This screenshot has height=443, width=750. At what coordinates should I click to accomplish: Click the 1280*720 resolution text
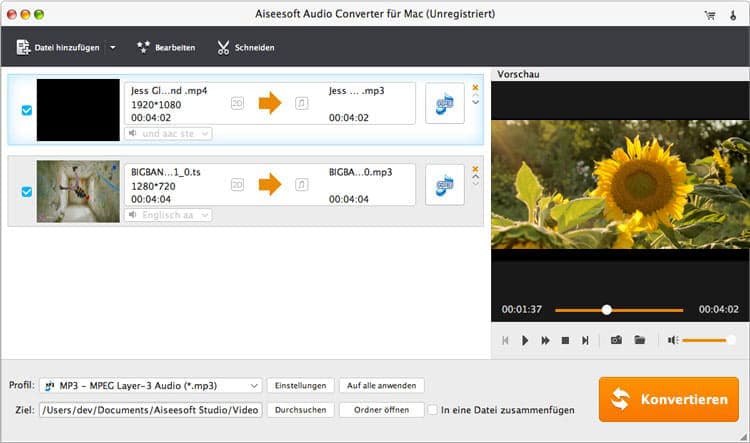point(153,186)
